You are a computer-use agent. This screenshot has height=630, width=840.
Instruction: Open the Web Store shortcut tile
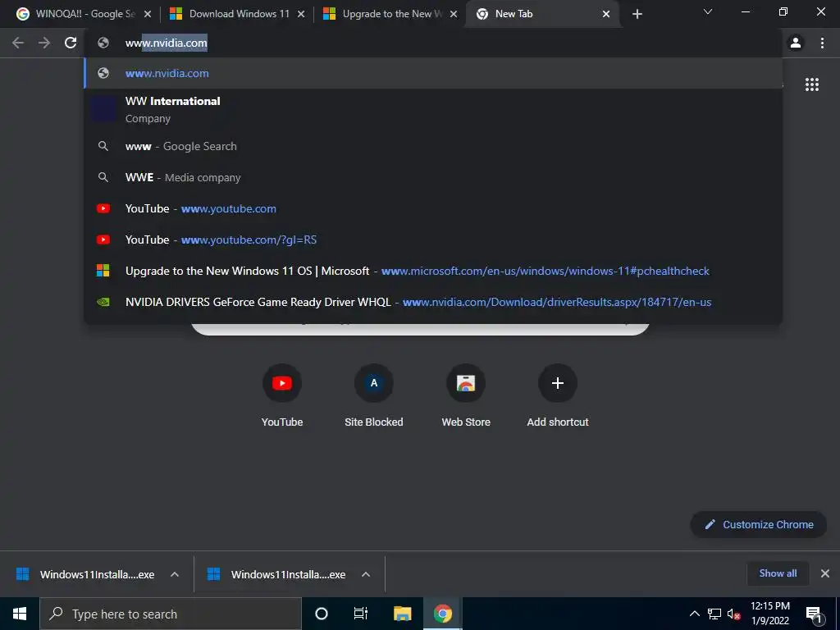pyautogui.click(x=466, y=395)
